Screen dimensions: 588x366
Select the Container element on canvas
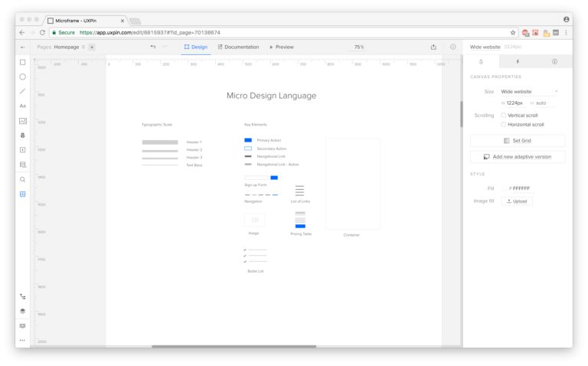point(353,183)
